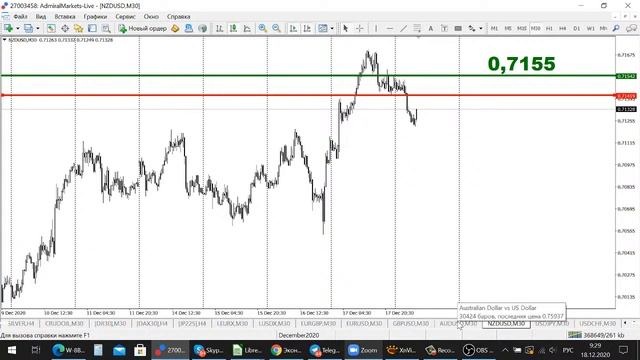Switch to the GBPUSD,M30 chart tab
640x360 pixels.
click(x=411, y=324)
